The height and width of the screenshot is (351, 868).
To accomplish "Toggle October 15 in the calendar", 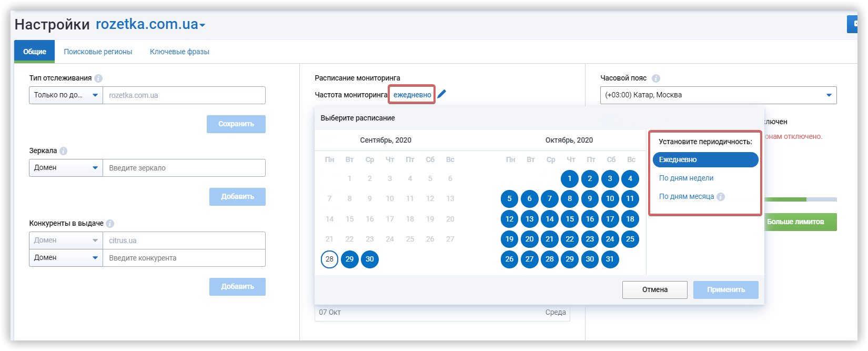I will click(x=570, y=219).
